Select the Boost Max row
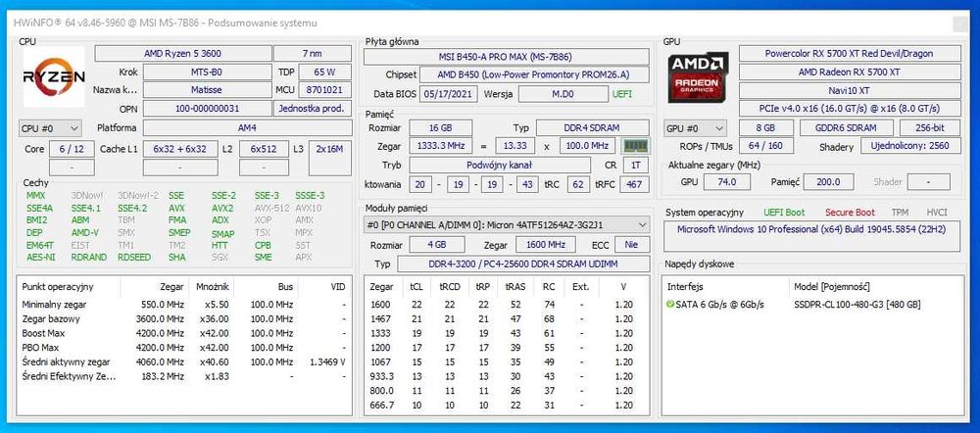 click(184, 334)
